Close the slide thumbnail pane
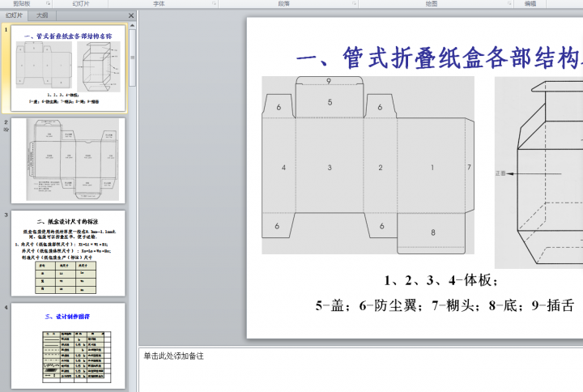The image size is (583, 392). tap(131, 15)
